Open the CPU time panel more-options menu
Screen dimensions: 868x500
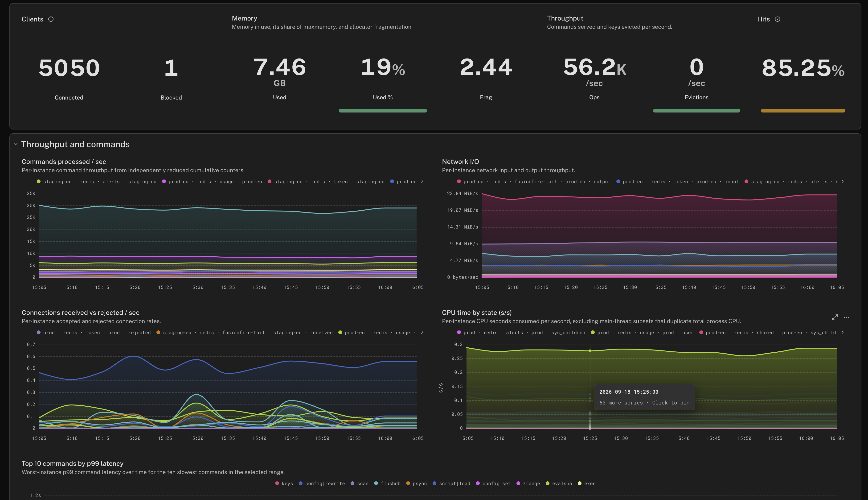click(846, 317)
